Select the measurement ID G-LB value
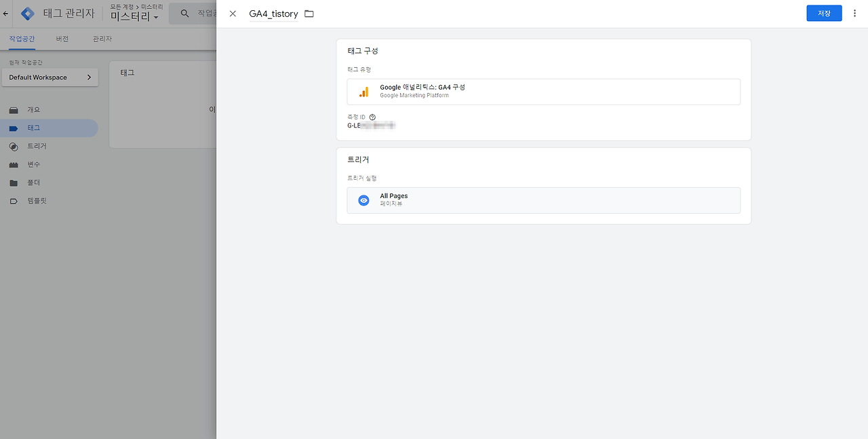 pyautogui.click(x=371, y=126)
